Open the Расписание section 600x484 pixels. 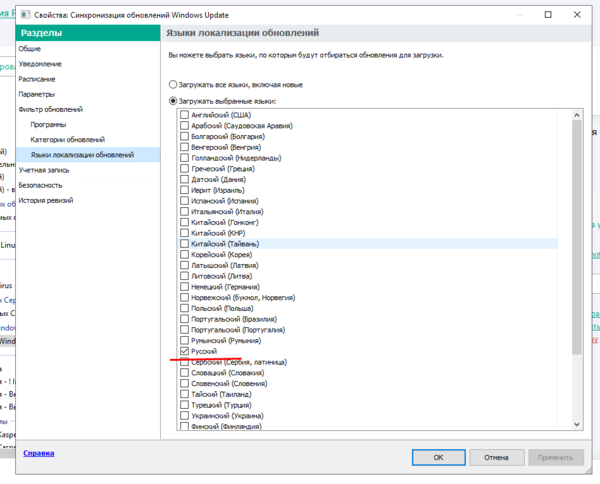(88, 79)
